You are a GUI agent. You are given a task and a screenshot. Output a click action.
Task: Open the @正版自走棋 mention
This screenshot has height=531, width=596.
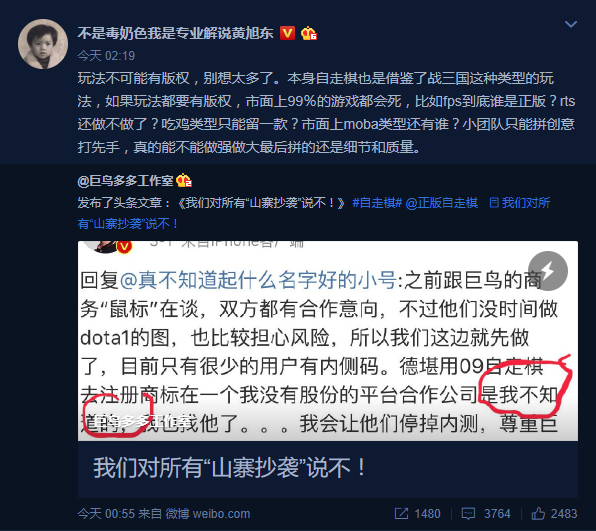[441, 203]
